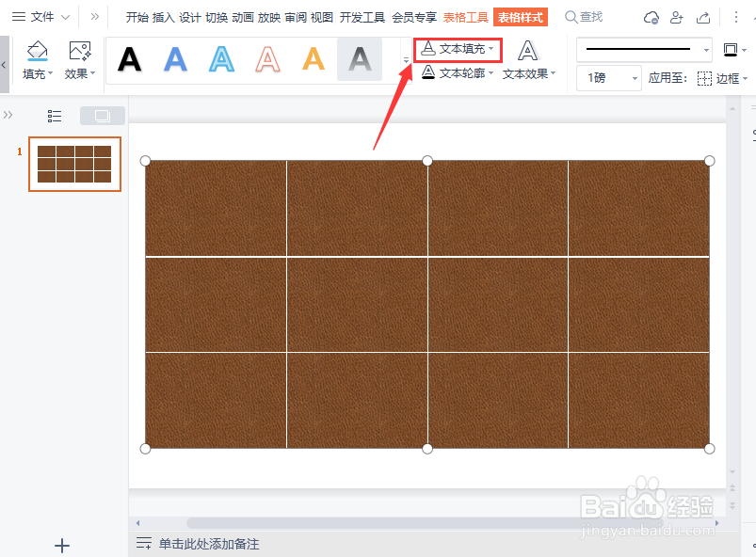756x557 pixels.
Task: Expand the slide panel chevrons
Action: point(8,115)
